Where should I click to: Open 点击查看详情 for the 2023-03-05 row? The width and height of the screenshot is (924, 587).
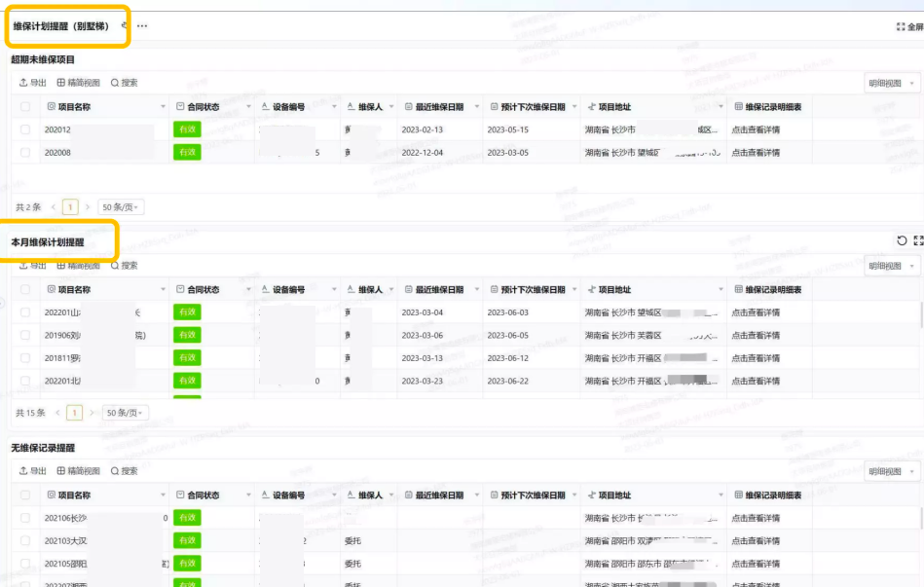pos(756,152)
